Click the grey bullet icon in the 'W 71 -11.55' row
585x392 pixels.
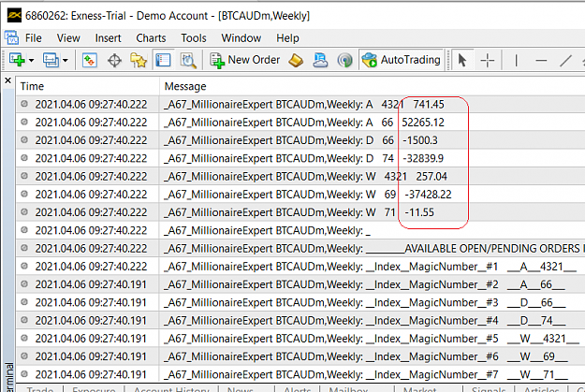click(x=24, y=211)
